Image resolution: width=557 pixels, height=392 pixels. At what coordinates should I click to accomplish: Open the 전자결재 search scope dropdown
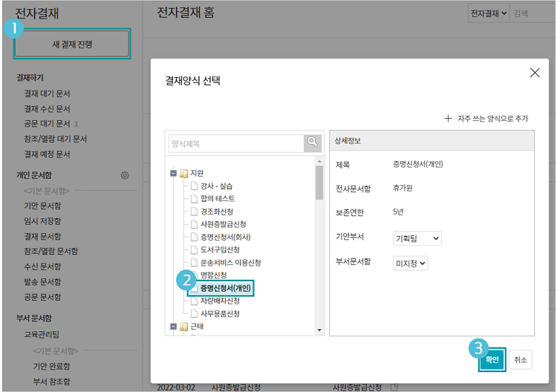coord(489,13)
